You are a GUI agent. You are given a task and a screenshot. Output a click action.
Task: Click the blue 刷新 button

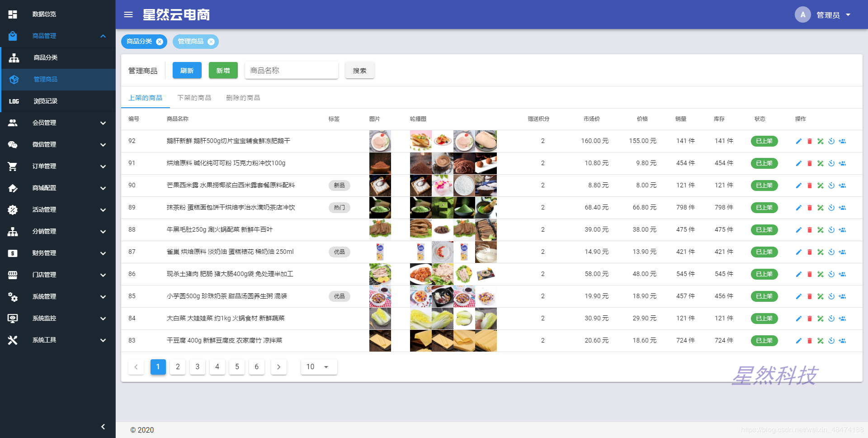click(187, 71)
